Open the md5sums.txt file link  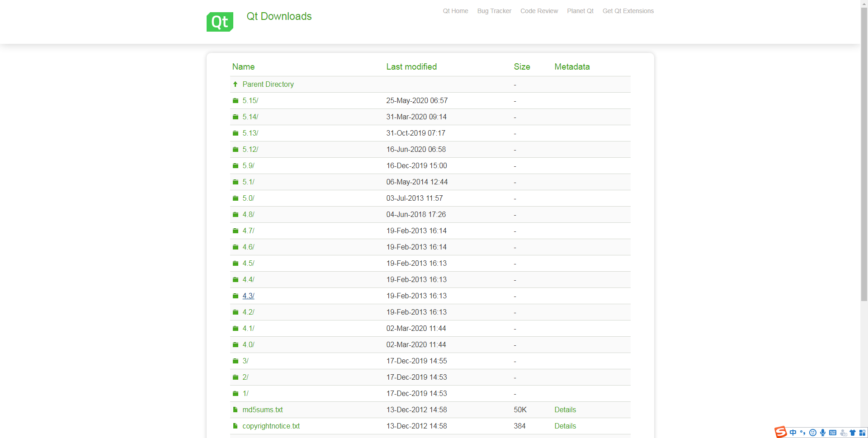[263, 410]
